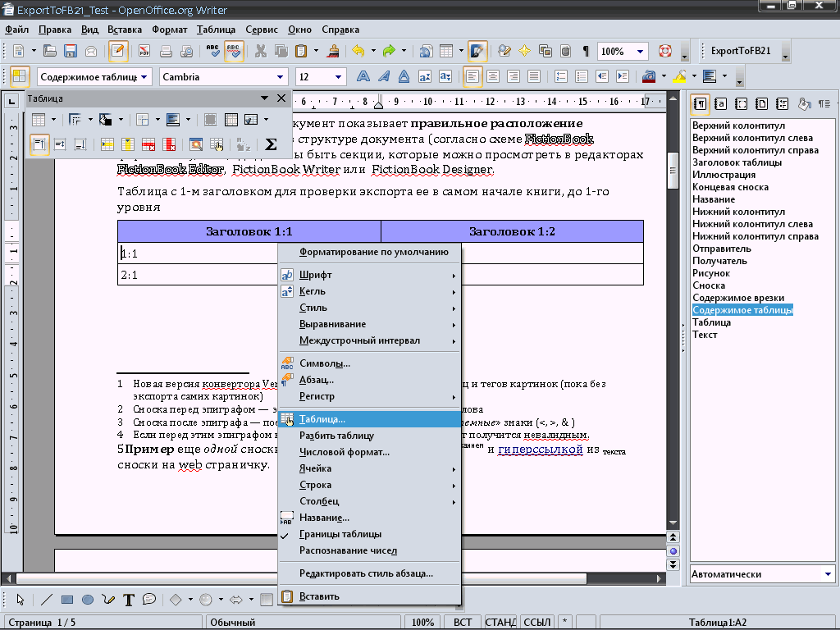The height and width of the screenshot is (630, 840).
Task: Open the paragraph style dropdown
Action: [x=144, y=77]
